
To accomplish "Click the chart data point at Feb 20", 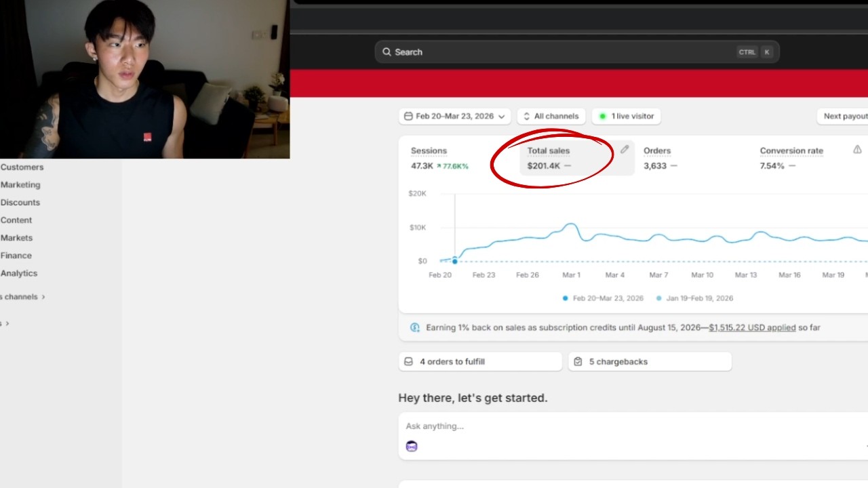I will 454,261.
